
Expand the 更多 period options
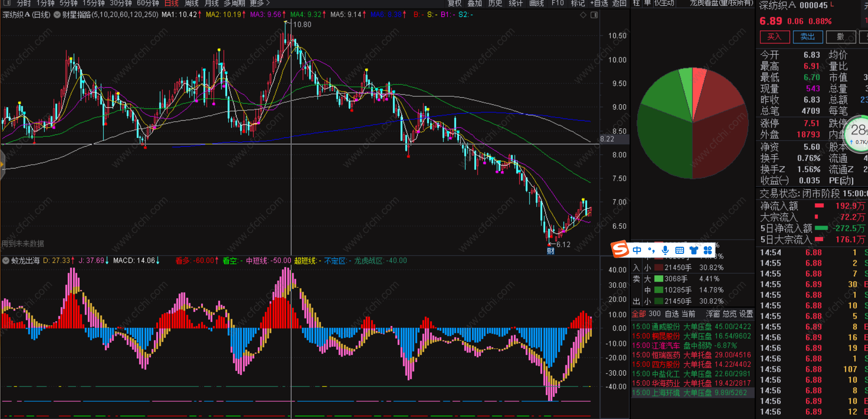pos(260,3)
